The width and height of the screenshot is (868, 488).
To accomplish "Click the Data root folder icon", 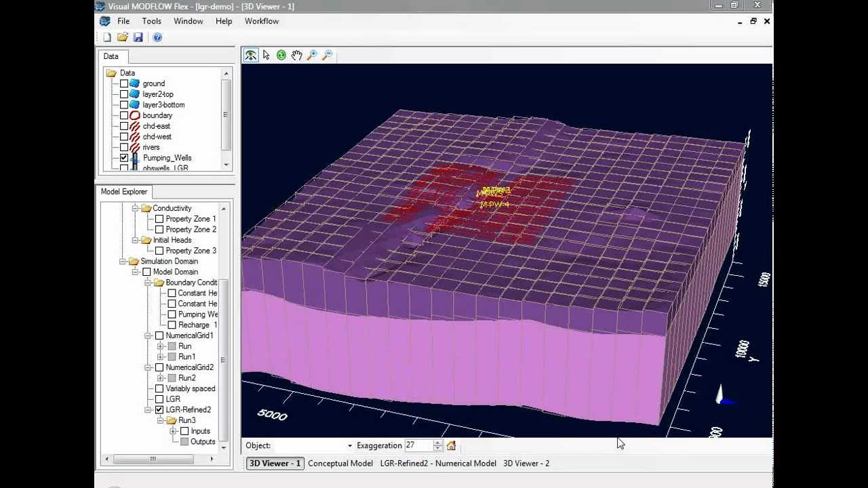I will click(111, 73).
